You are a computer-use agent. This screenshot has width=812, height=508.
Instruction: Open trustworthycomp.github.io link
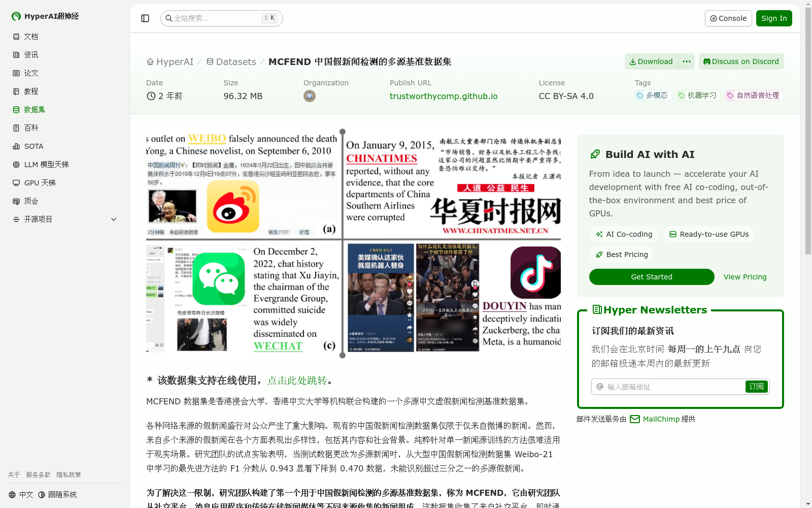[x=444, y=96]
